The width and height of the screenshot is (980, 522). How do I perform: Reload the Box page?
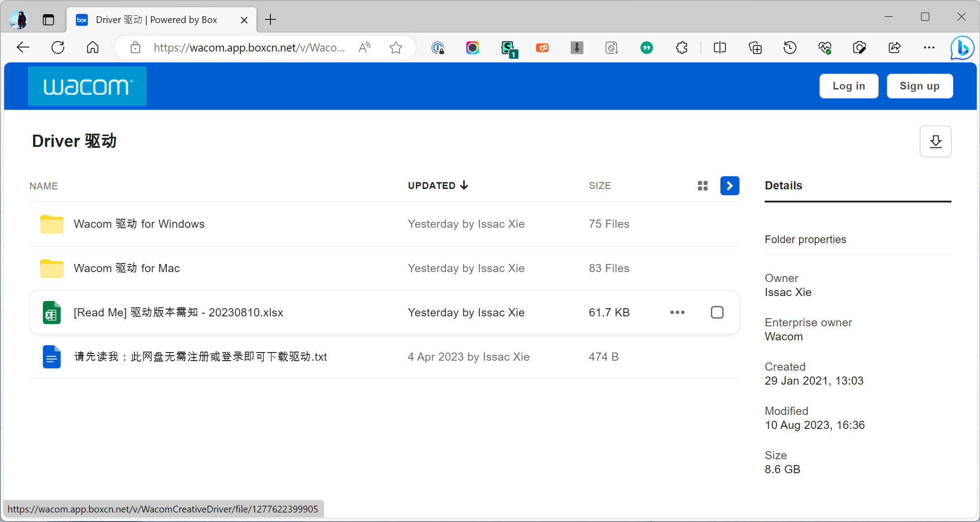(58, 47)
